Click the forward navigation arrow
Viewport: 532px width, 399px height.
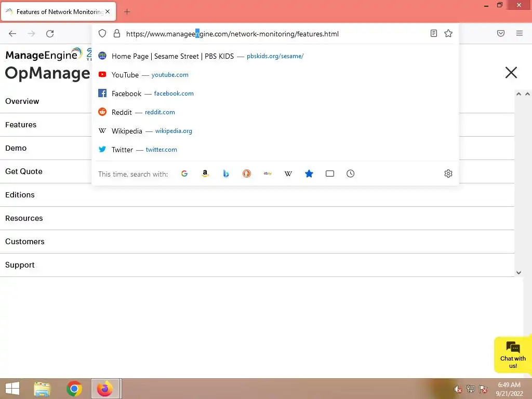pyautogui.click(x=31, y=34)
